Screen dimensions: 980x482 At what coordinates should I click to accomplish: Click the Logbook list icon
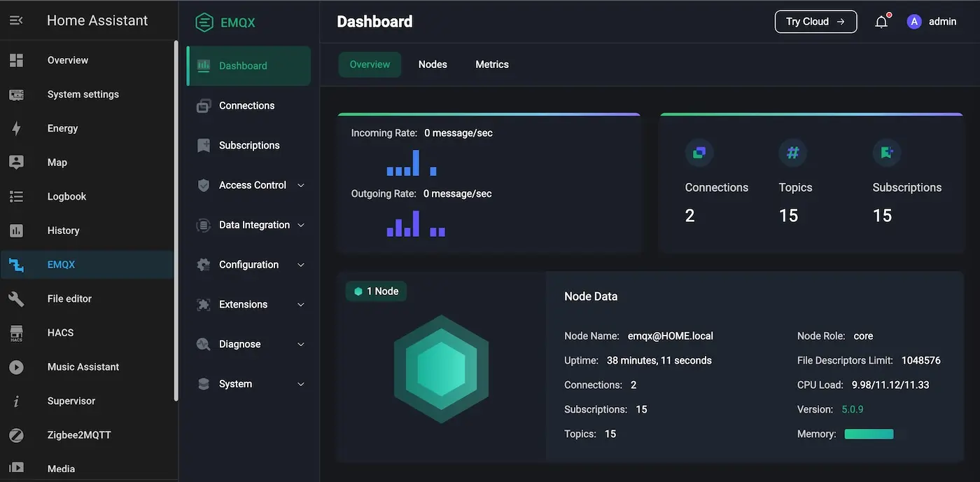click(16, 197)
